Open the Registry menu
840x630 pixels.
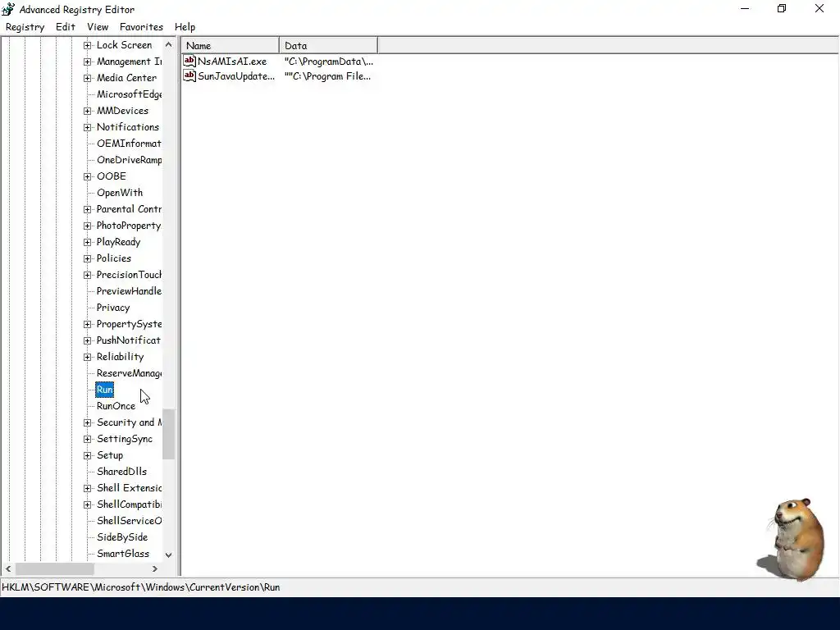coord(25,27)
